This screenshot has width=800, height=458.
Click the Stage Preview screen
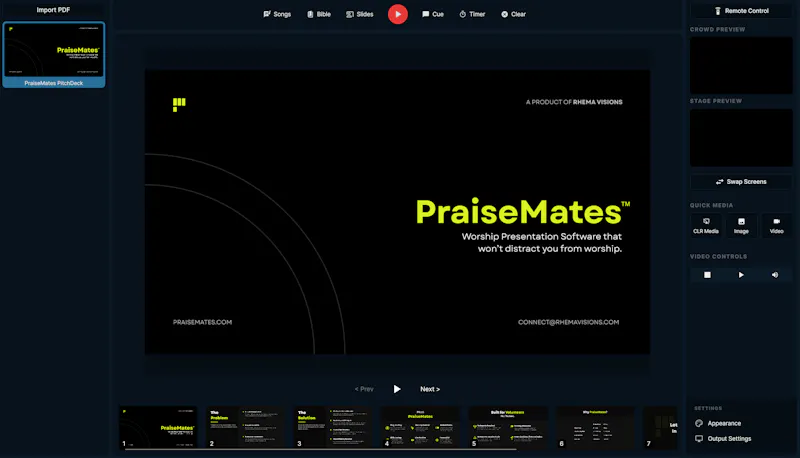[x=741, y=137]
